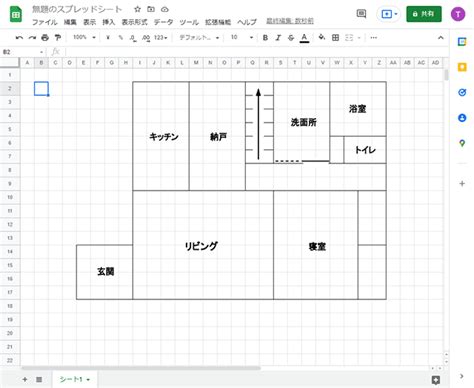Toggle italic formatting
The image size is (474, 388).
(278, 38)
